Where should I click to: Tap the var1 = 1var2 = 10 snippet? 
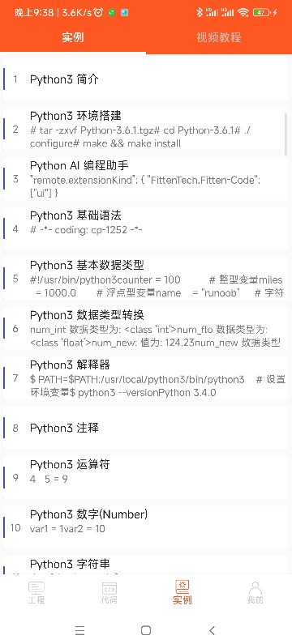pyautogui.click(x=67, y=529)
